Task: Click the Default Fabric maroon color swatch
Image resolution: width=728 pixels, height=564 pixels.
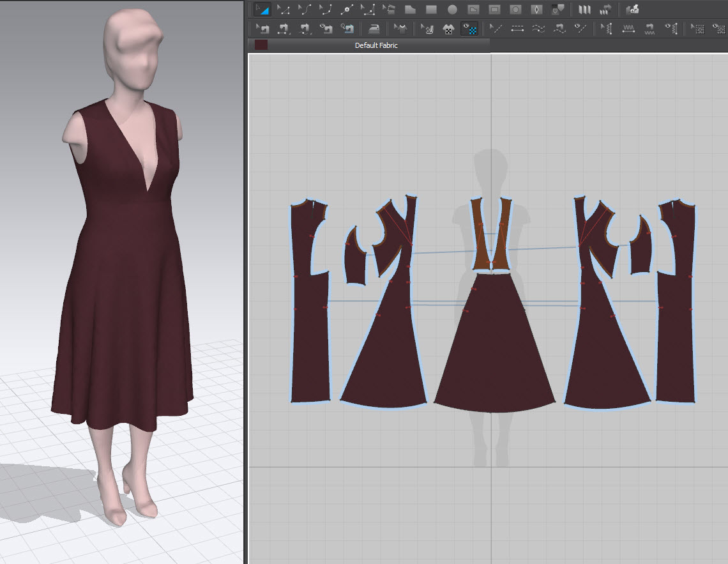Action: click(261, 45)
